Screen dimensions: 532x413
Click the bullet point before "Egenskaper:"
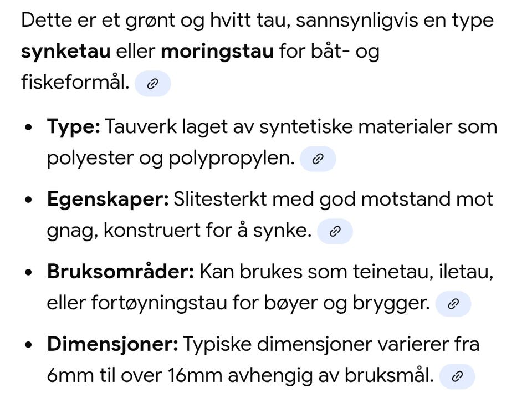pyautogui.click(x=29, y=200)
